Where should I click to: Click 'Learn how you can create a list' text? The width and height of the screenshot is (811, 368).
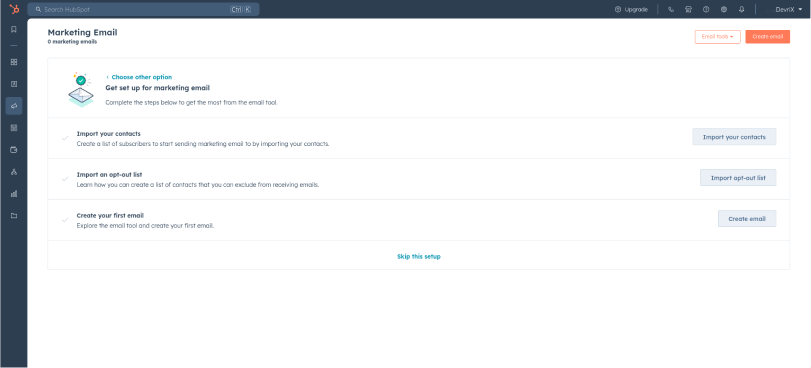coord(198,184)
